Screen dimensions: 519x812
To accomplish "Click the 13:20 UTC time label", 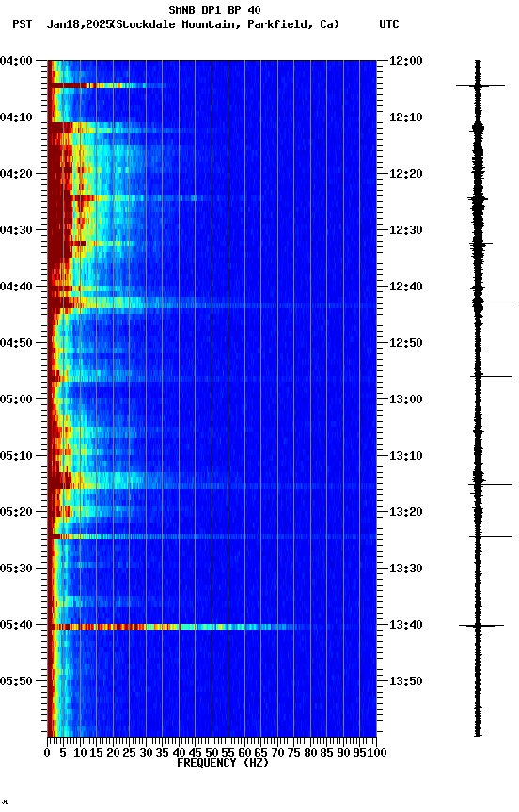I will pos(406,513).
